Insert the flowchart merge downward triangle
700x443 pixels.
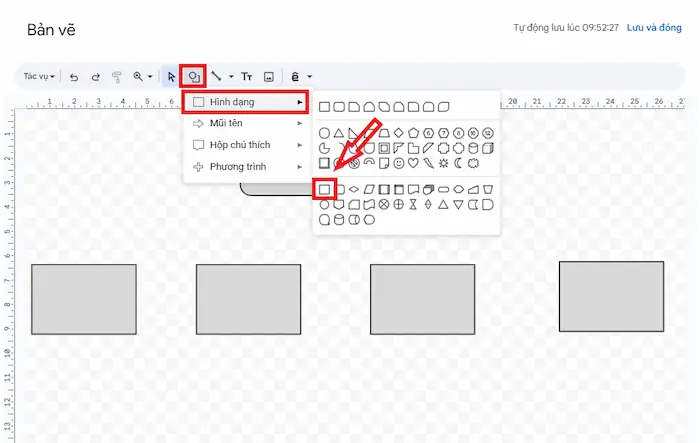pos(458,205)
